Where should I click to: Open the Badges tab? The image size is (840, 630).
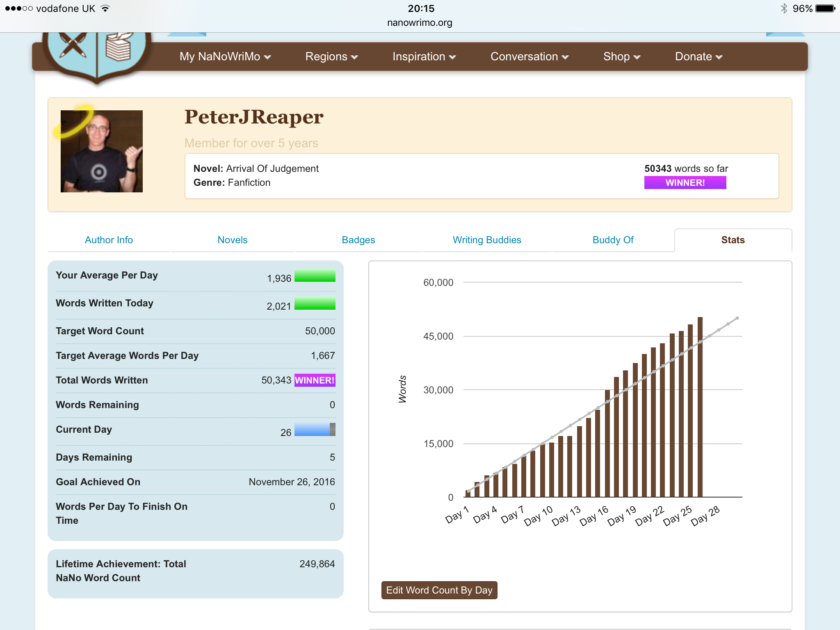click(358, 240)
